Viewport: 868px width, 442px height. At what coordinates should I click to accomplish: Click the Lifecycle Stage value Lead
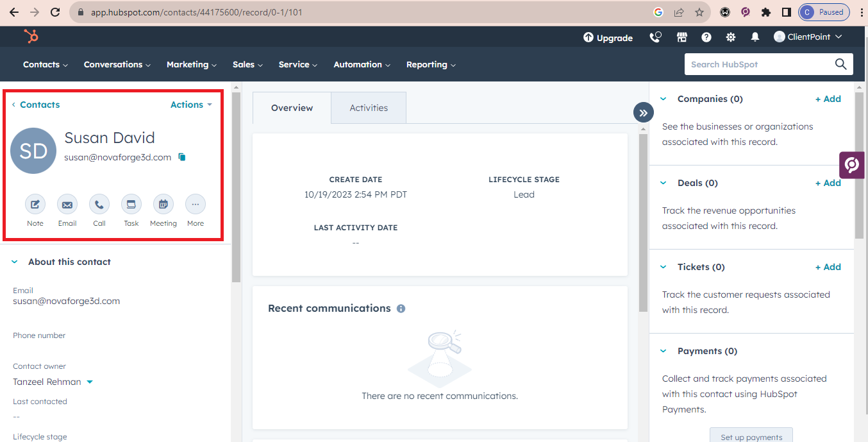[524, 194]
